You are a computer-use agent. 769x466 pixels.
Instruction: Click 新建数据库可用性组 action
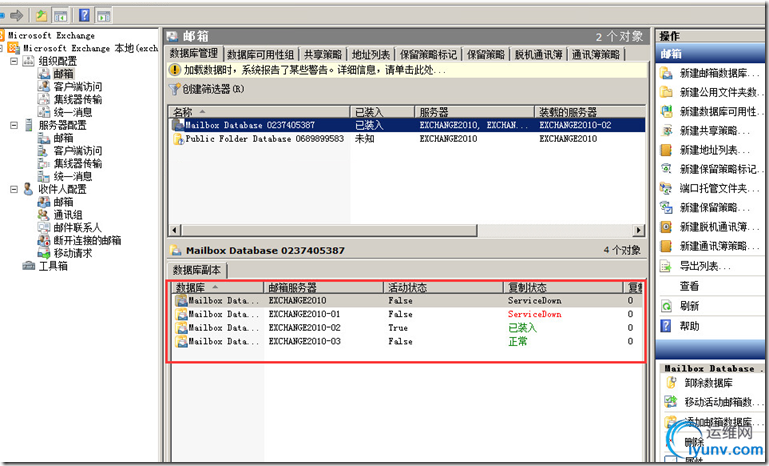point(711,112)
